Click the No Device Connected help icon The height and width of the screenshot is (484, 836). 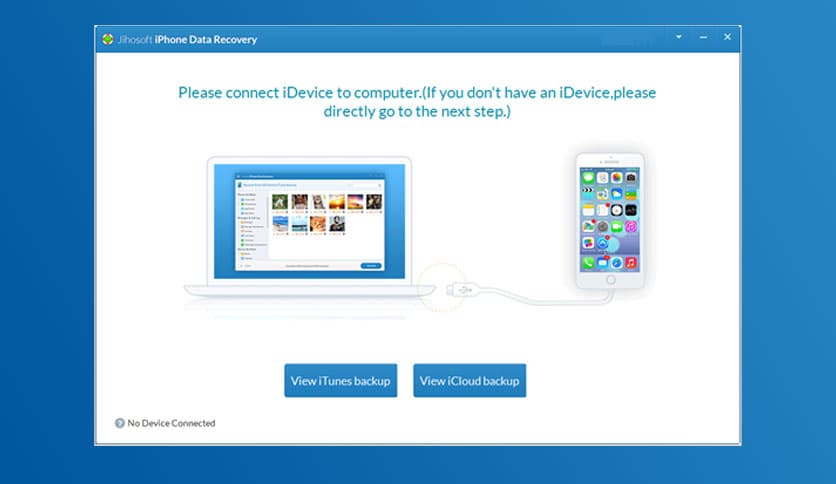click(119, 423)
